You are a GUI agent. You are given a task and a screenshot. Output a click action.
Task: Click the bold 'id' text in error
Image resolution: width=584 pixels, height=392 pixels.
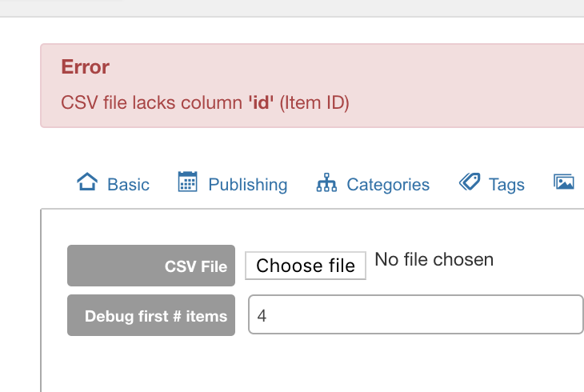coord(261,102)
